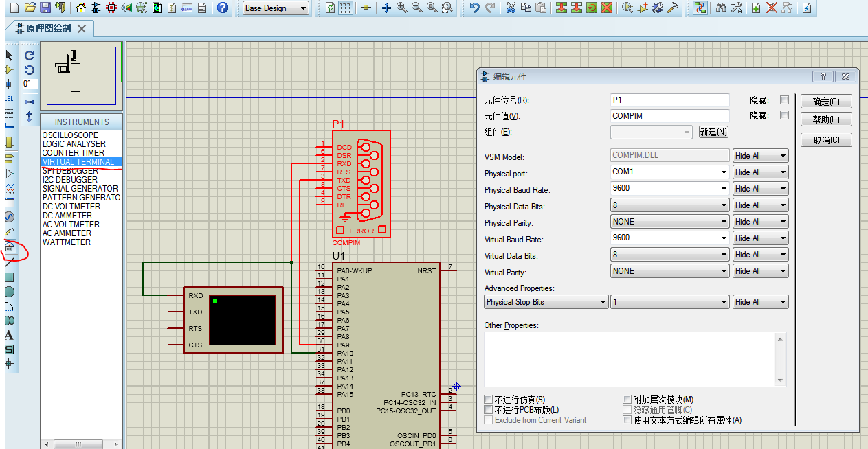The height and width of the screenshot is (449, 868).
Task: Toggle 隐藏 checkbox beside element P1
Action: tap(784, 100)
